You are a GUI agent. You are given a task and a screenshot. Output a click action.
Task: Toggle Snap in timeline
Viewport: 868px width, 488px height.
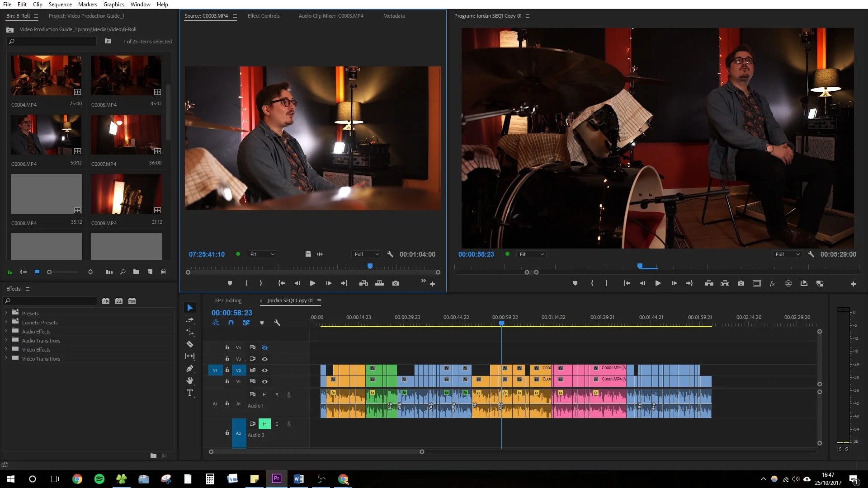231,323
